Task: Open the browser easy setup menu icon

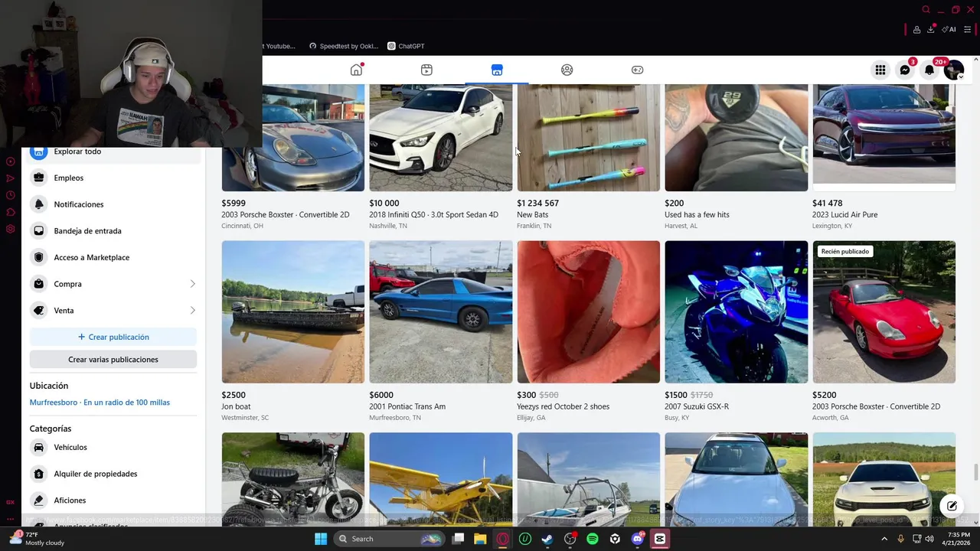Action: coord(968,29)
